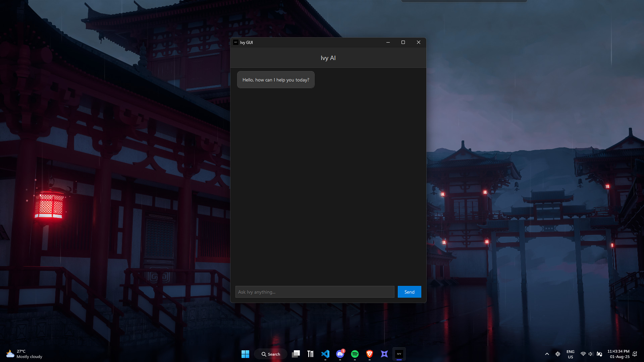The width and height of the screenshot is (644, 362).
Task: Mute the system volume via the speaker icon
Action: pos(591,354)
